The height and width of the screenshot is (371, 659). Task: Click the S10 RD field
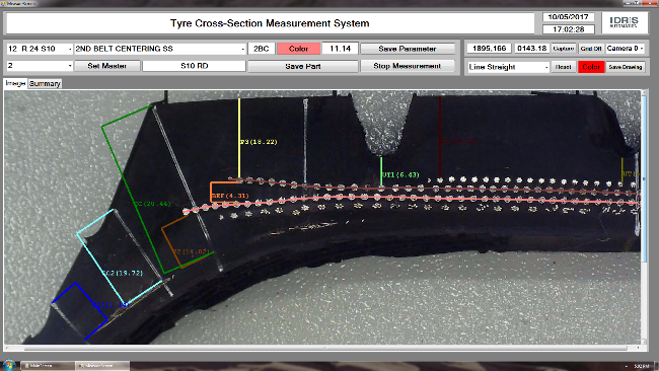coord(194,66)
